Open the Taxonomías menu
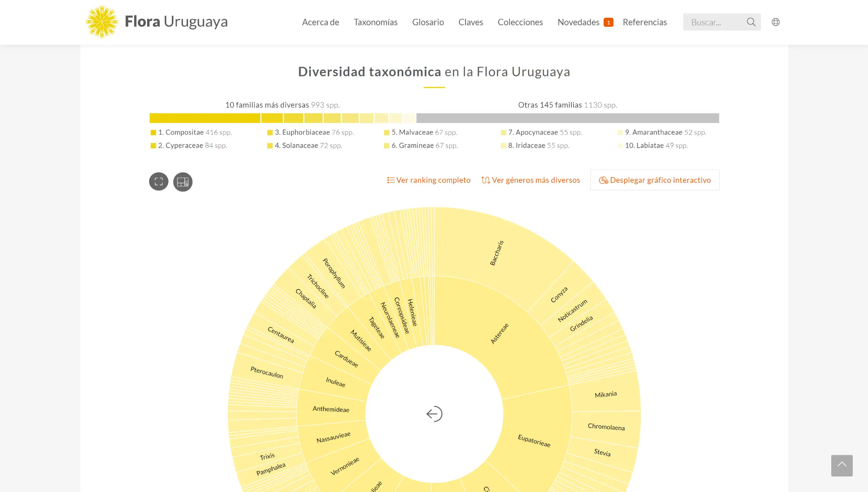This screenshot has width=868, height=492. tap(375, 22)
